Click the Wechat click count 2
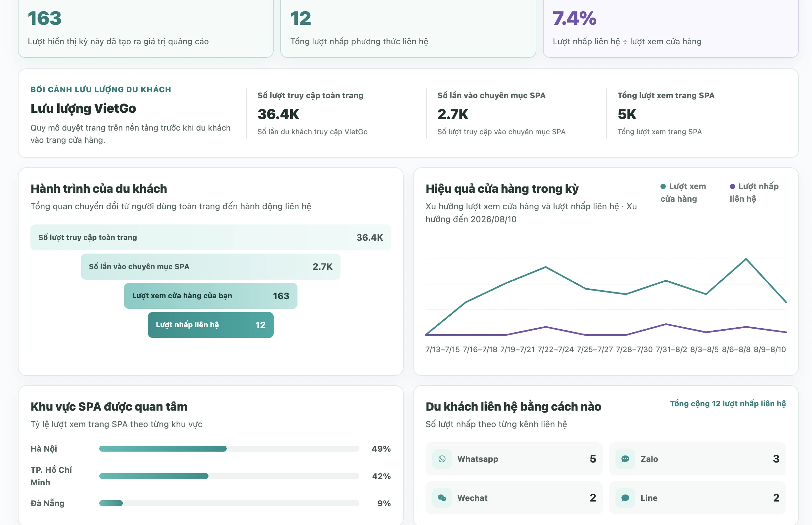 coord(593,498)
